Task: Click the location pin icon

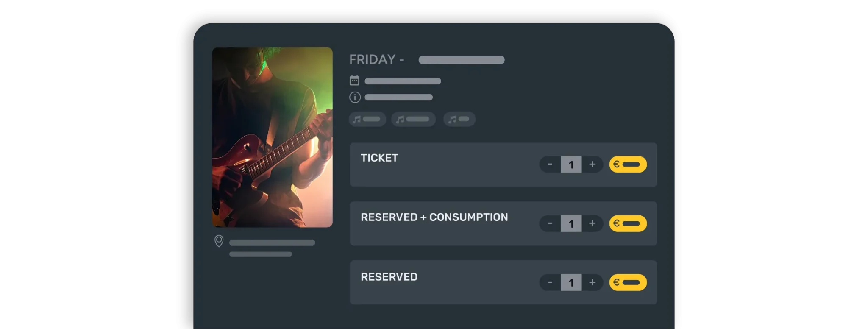Action: click(219, 241)
